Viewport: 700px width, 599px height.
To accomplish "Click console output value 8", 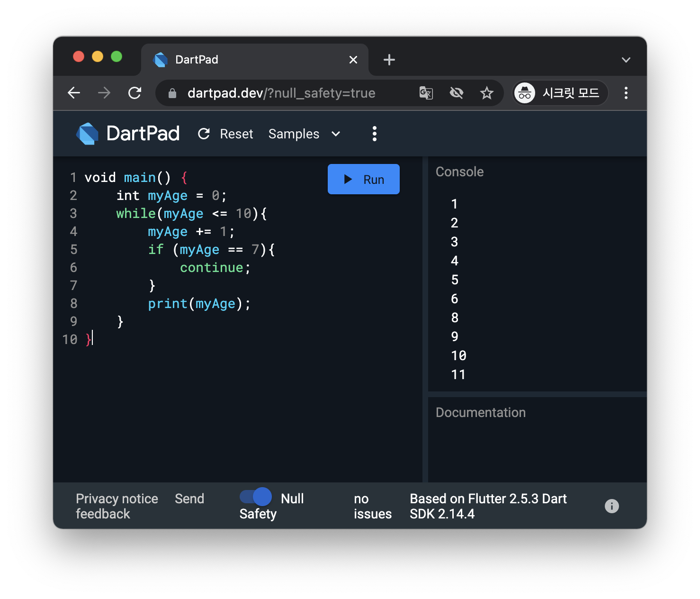I will pyautogui.click(x=455, y=318).
